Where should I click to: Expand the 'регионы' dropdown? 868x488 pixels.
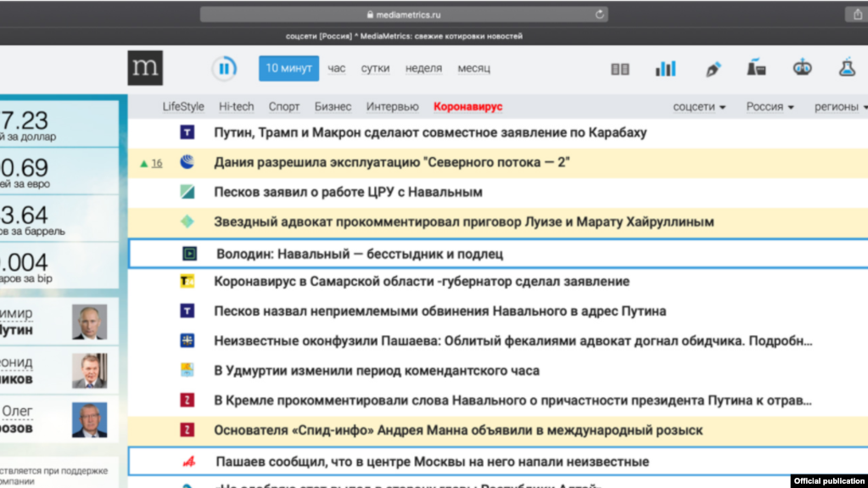(x=840, y=106)
